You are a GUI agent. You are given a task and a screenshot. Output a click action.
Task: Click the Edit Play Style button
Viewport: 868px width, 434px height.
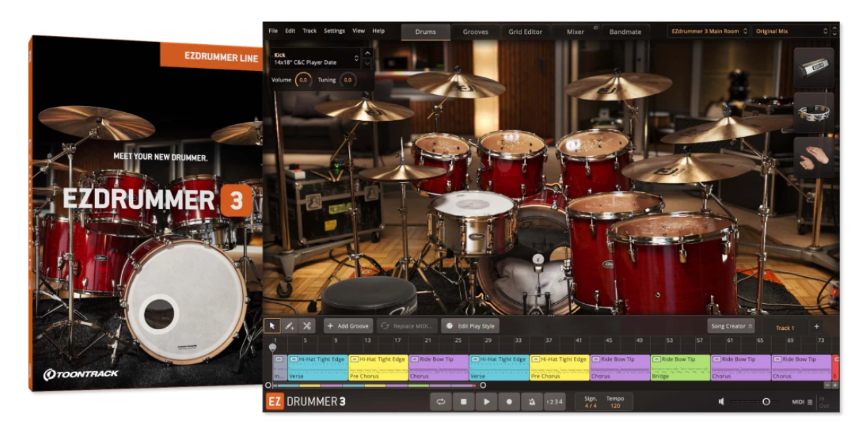pos(470,326)
